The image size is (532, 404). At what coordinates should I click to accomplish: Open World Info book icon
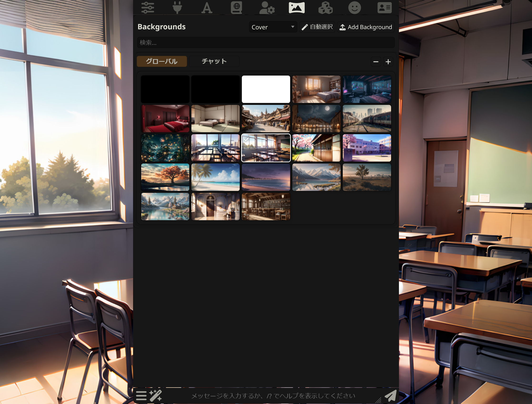coord(236,8)
